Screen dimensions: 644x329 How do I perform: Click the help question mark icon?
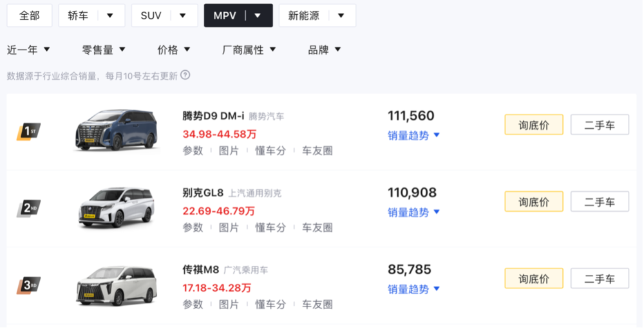[x=185, y=75]
